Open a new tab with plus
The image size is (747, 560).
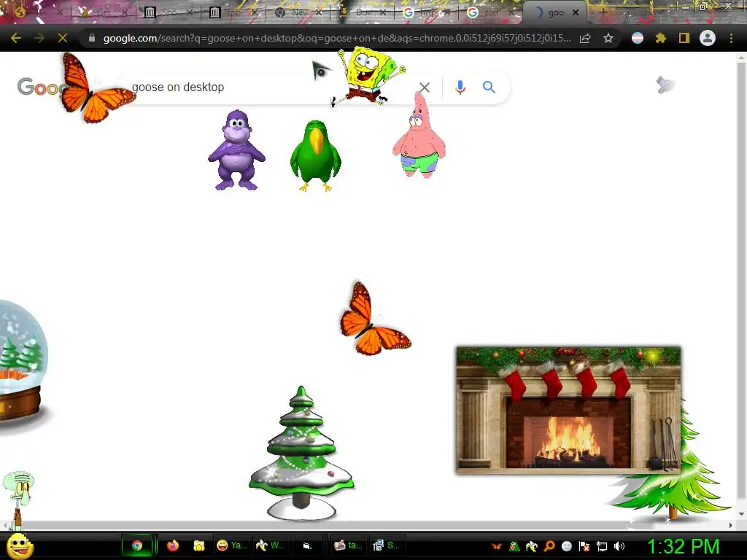(x=603, y=13)
